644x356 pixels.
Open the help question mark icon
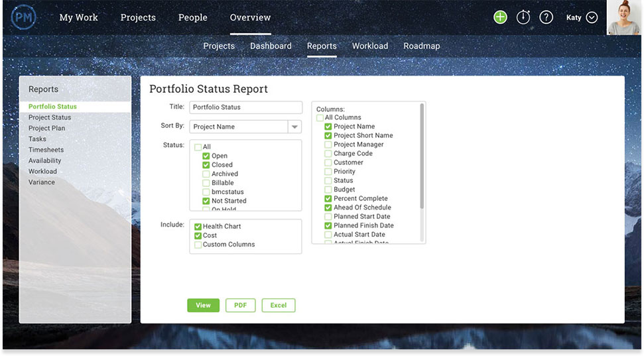547,17
